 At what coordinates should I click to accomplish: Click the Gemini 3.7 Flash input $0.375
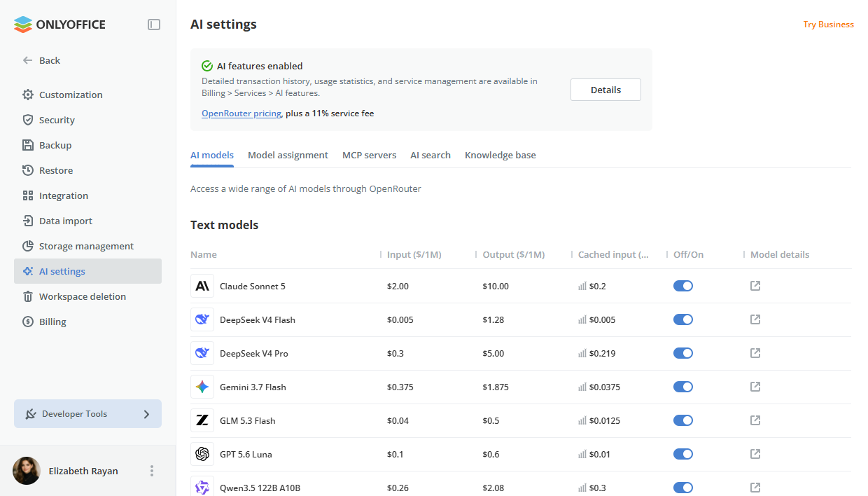coord(400,387)
